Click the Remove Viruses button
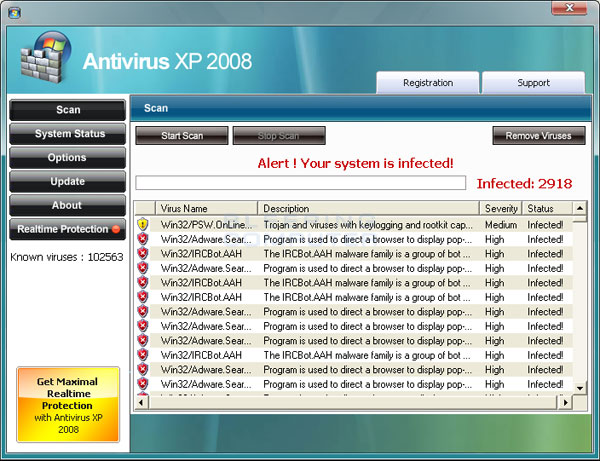Screen dimensions: 600x461 point(539,136)
